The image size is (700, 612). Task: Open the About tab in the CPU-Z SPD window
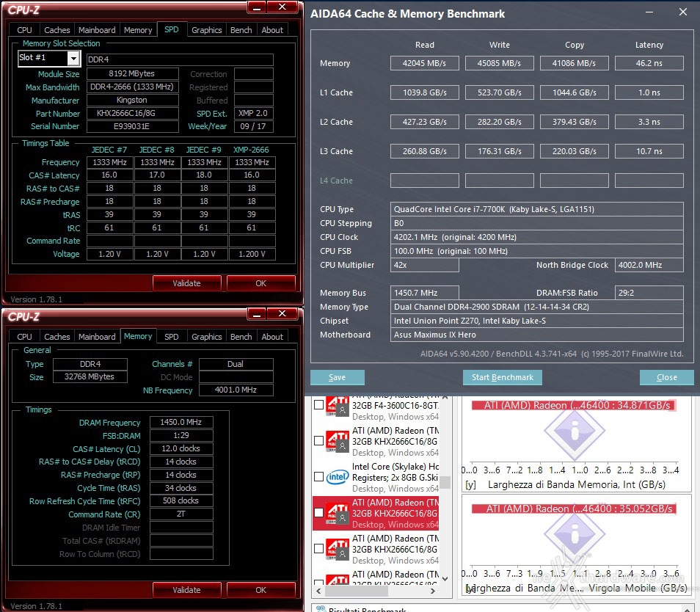(272, 30)
